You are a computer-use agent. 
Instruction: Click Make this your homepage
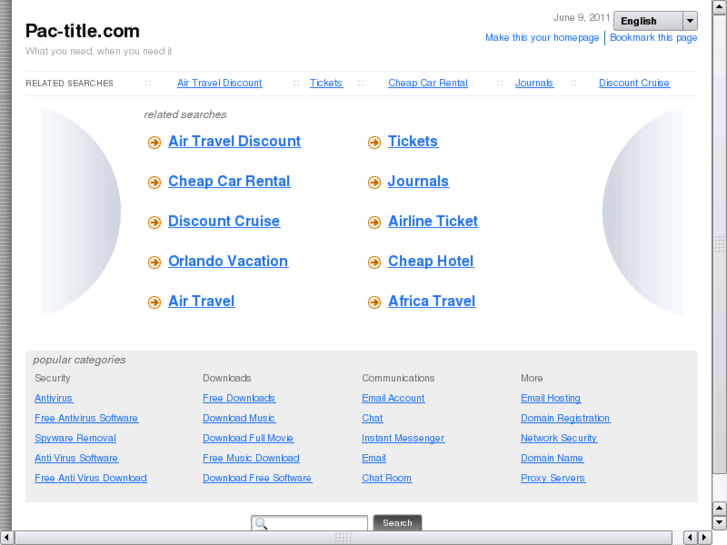tap(542, 38)
